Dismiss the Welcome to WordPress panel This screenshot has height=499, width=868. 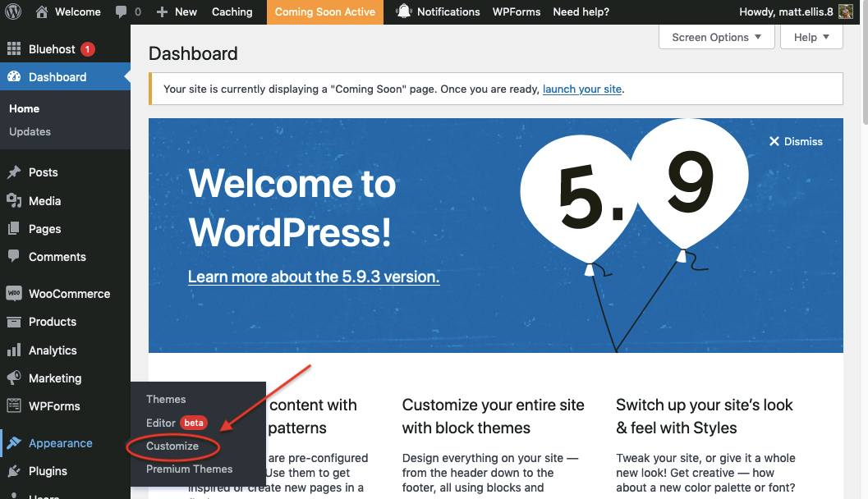coord(796,141)
